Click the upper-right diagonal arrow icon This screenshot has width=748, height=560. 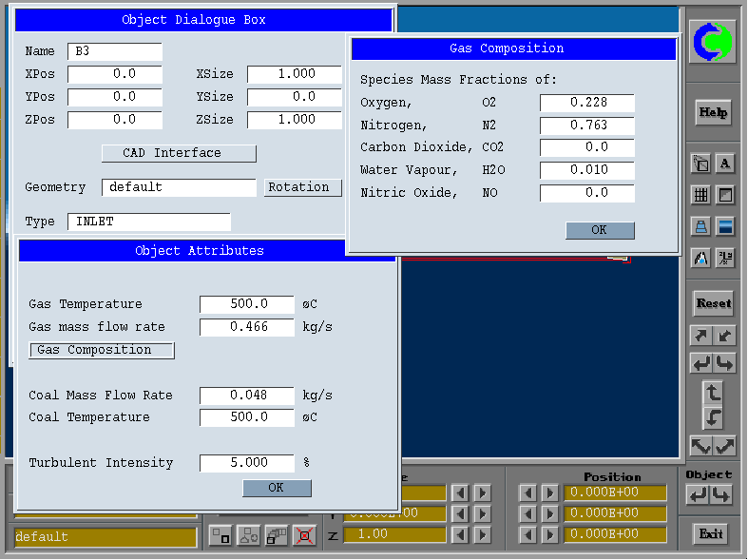[701, 336]
